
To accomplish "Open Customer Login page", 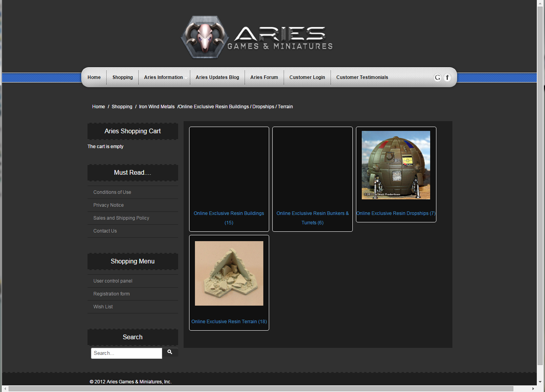I will (x=307, y=77).
